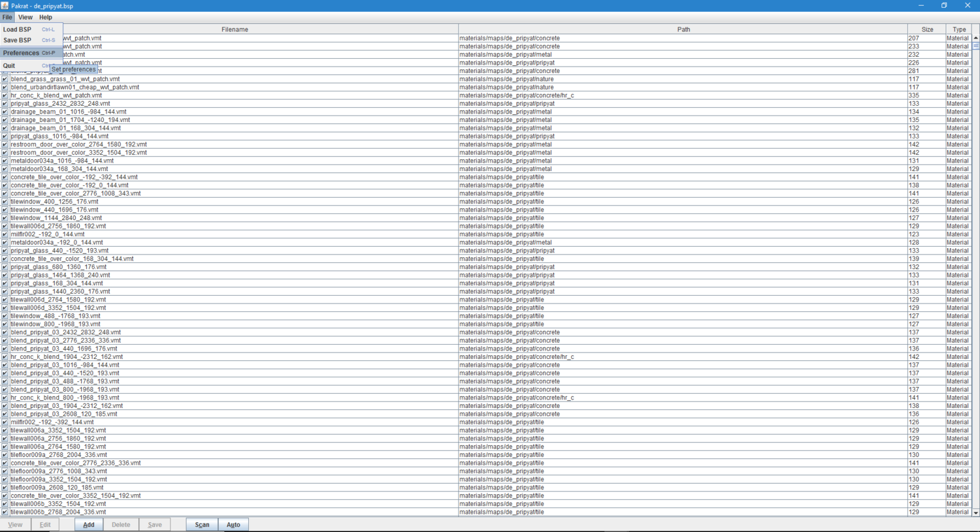
Task: Restore down the Pakrat window
Action: 944,6
